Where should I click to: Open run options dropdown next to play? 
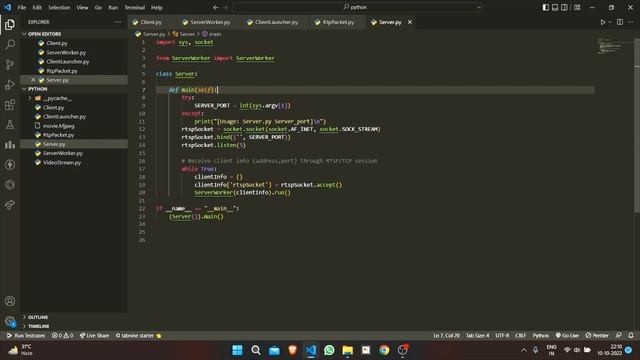click(610, 22)
